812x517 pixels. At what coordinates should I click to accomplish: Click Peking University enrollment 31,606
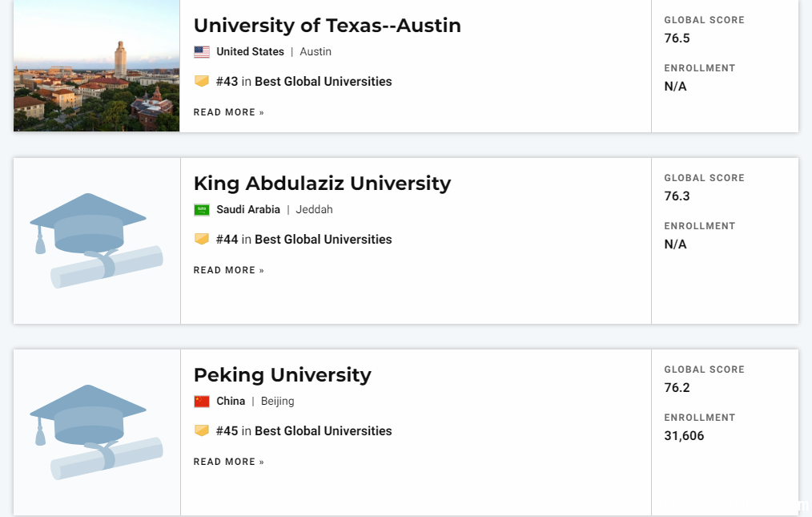coord(684,435)
